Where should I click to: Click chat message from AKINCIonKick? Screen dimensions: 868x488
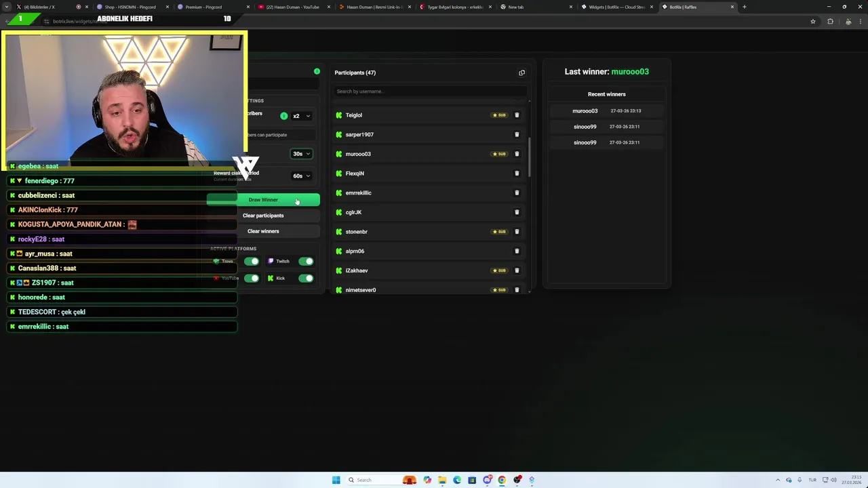[x=122, y=210]
